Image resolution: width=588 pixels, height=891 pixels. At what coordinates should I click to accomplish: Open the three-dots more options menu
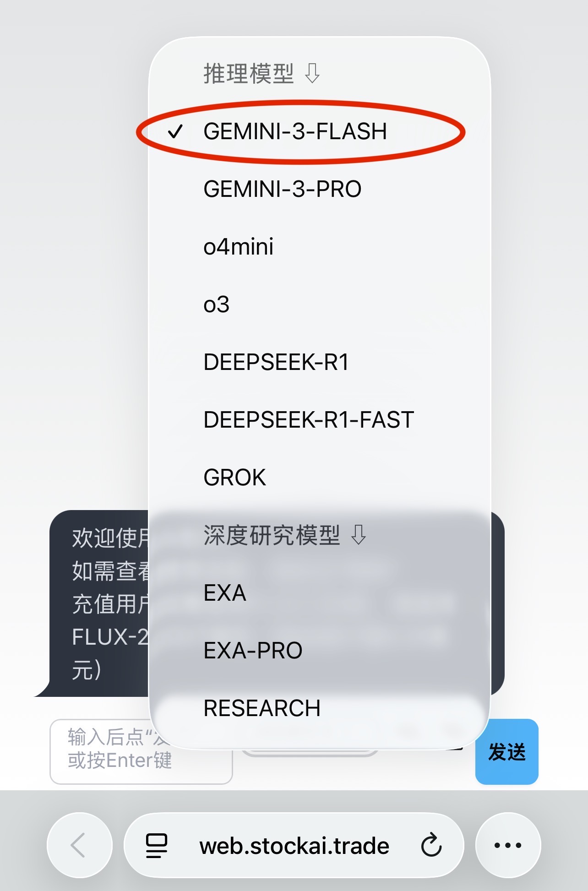(508, 845)
